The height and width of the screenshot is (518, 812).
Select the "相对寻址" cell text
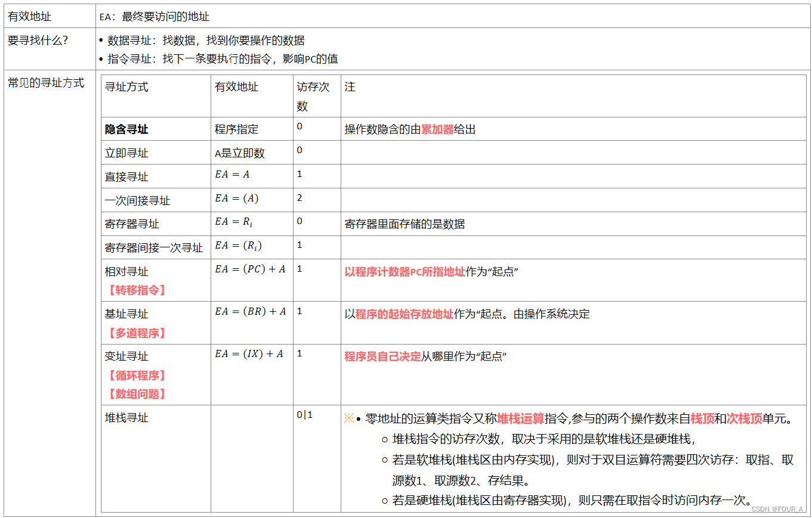pyautogui.click(x=126, y=272)
